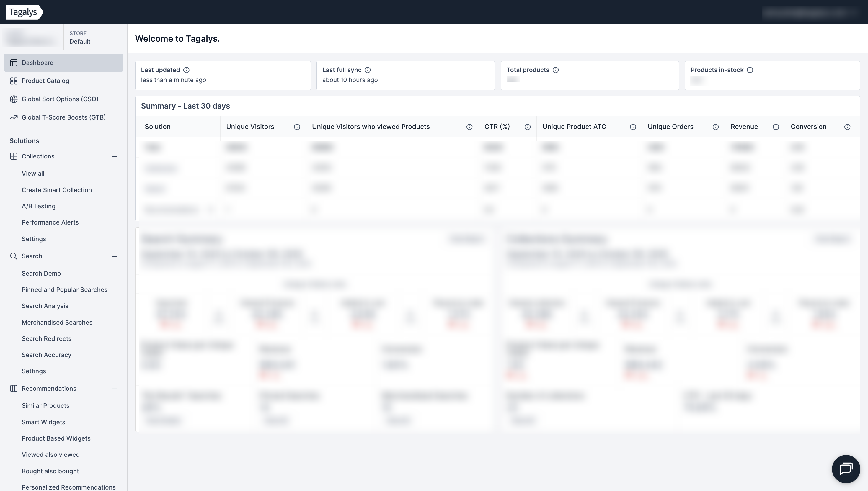Click the Products in-stock info icon

pos(750,70)
